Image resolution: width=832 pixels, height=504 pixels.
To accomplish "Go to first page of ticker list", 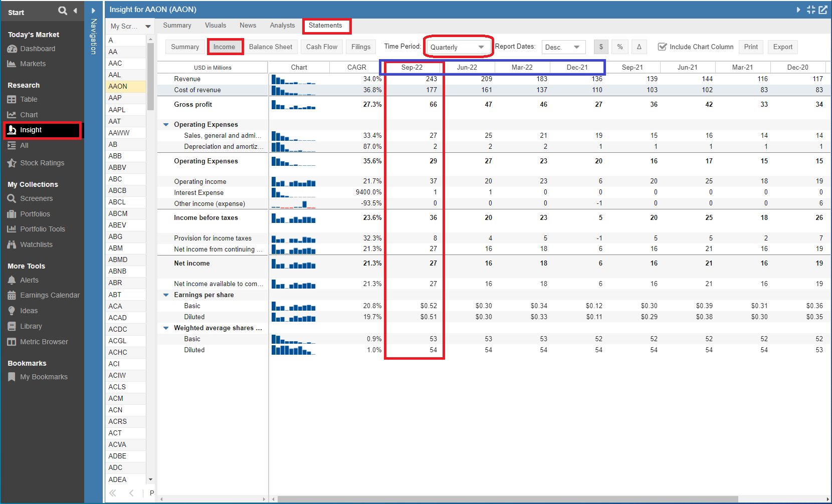I will coord(113,493).
